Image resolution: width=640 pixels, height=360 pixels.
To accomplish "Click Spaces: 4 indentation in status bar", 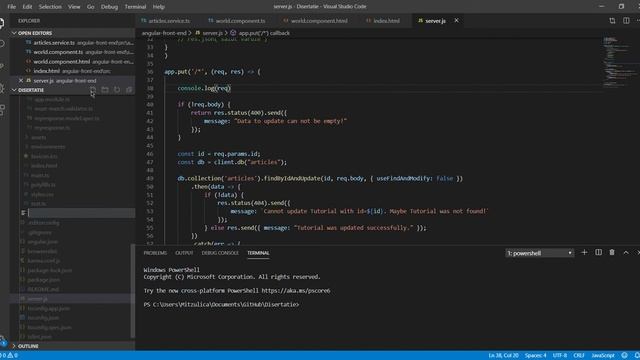I will (536, 355).
